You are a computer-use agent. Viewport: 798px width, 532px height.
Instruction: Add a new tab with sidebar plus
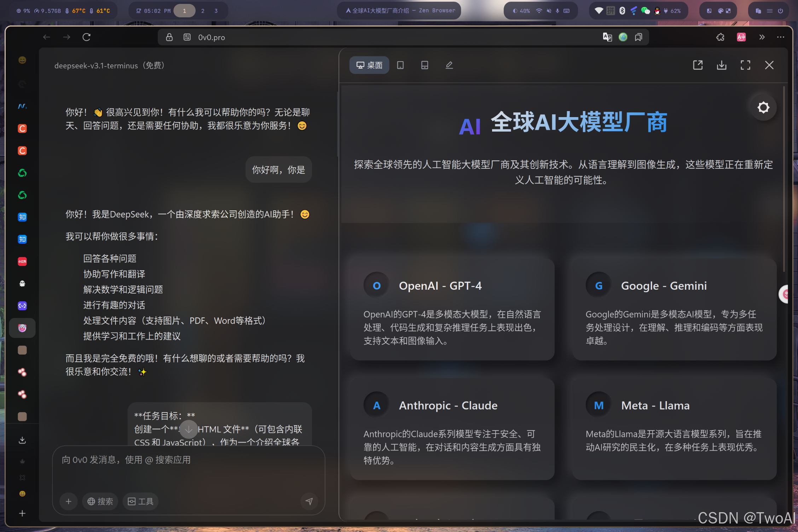point(22,513)
